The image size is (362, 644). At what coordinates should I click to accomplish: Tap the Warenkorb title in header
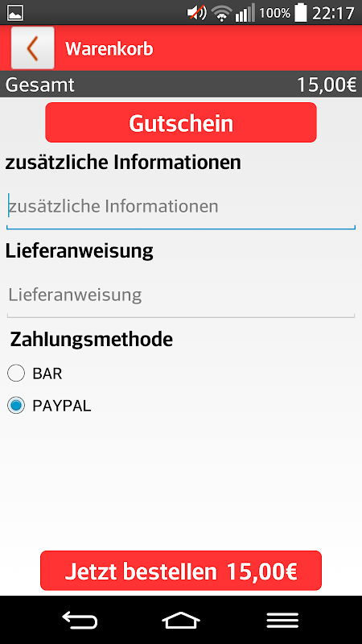click(109, 49)
